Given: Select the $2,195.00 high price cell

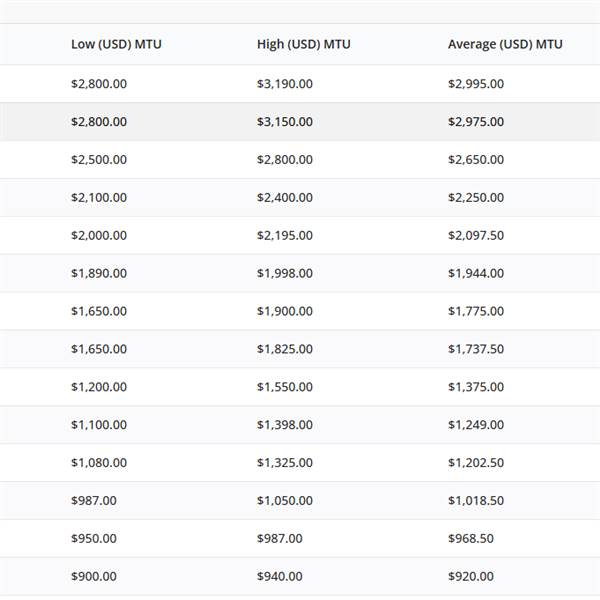Looking at the screenshot, I should pos(284,236).
